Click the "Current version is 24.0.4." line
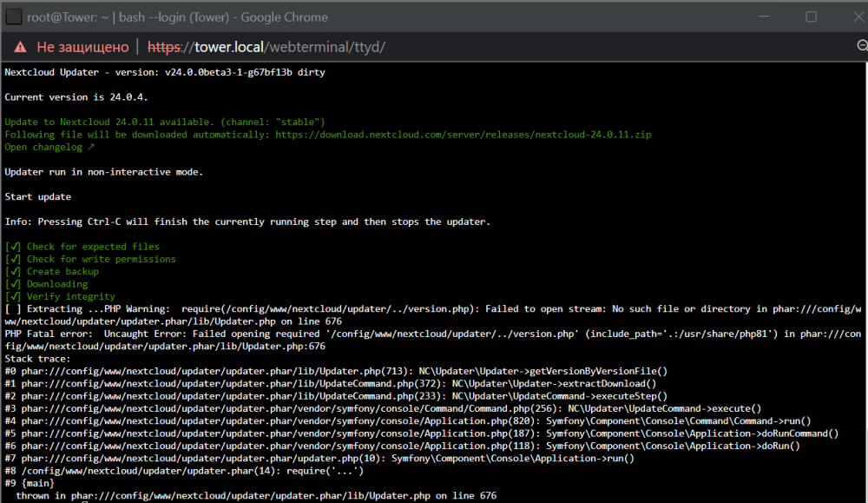 (76, 97)
